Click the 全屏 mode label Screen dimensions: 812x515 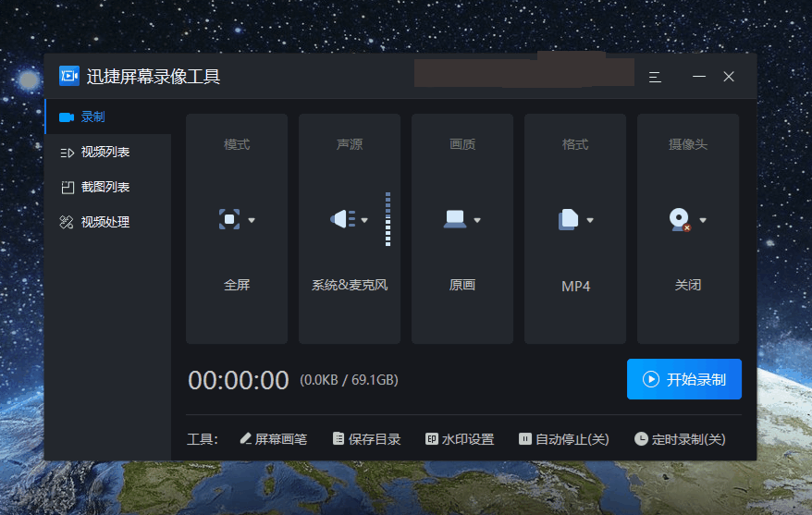(237, 285)
